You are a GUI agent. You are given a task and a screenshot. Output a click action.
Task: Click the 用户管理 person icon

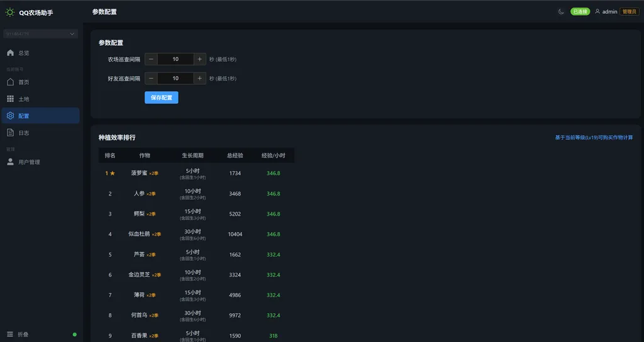click(x=10, y=162)
